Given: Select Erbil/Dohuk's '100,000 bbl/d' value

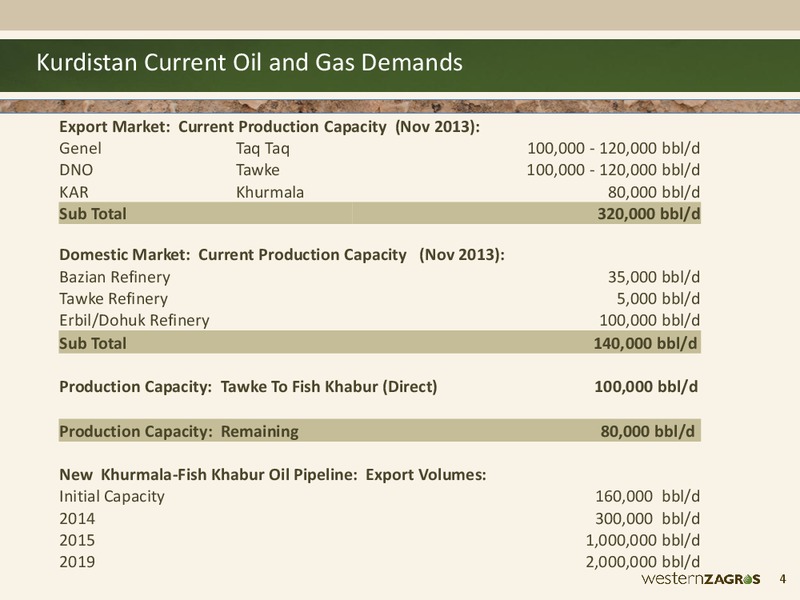Looking at the screenshot, I should click(x=649, y=320).
